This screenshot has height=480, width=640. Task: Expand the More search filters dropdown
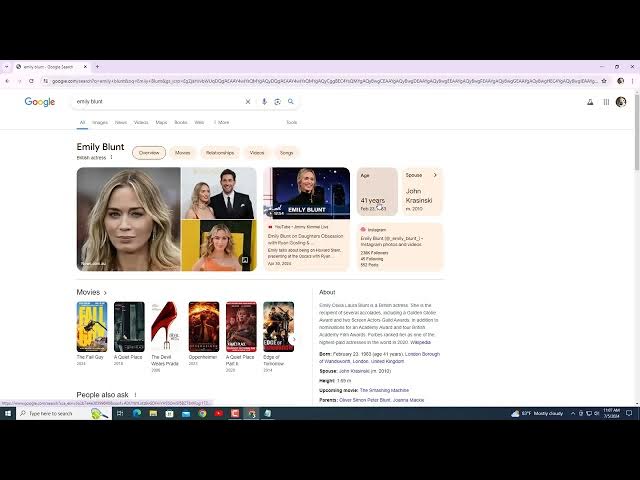pyautogui.click(x=221, y=122)
